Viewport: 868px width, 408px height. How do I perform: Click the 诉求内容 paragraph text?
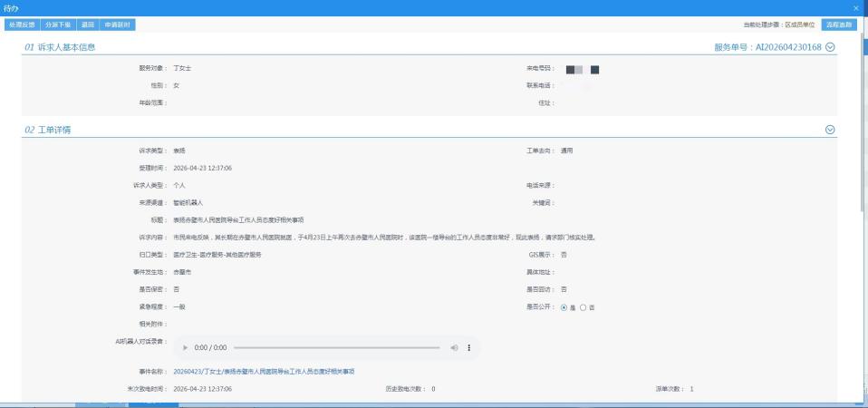pos(384,238)
